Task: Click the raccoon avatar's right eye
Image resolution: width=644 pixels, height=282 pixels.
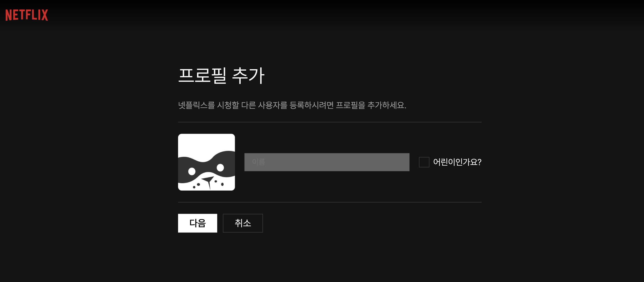Action: [x=220, y=167]
